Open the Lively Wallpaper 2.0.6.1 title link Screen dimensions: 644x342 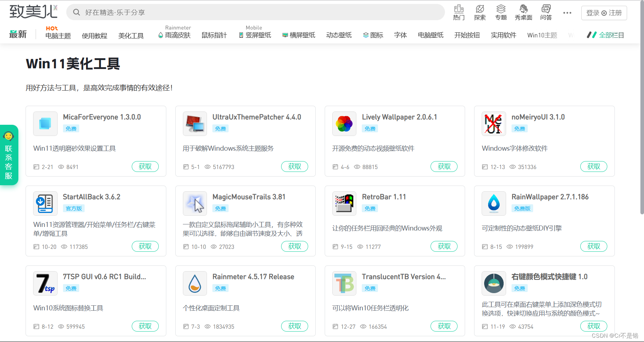[x=400, y=117]
